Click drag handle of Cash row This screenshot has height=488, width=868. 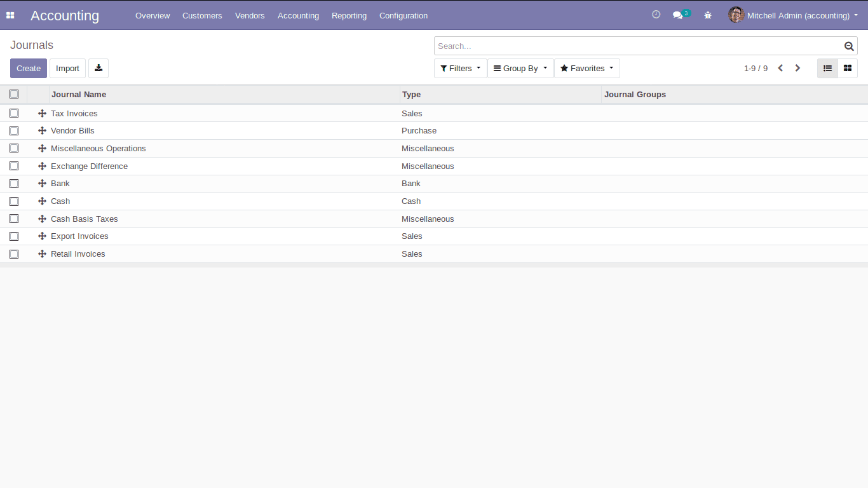(x=42, y=201)
